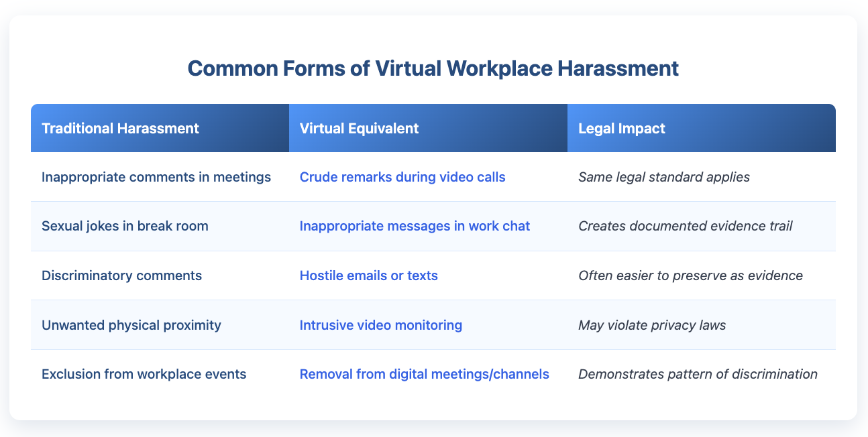
Task: Open the 'Hostile emails or texts' link
Action: (368, 275)
